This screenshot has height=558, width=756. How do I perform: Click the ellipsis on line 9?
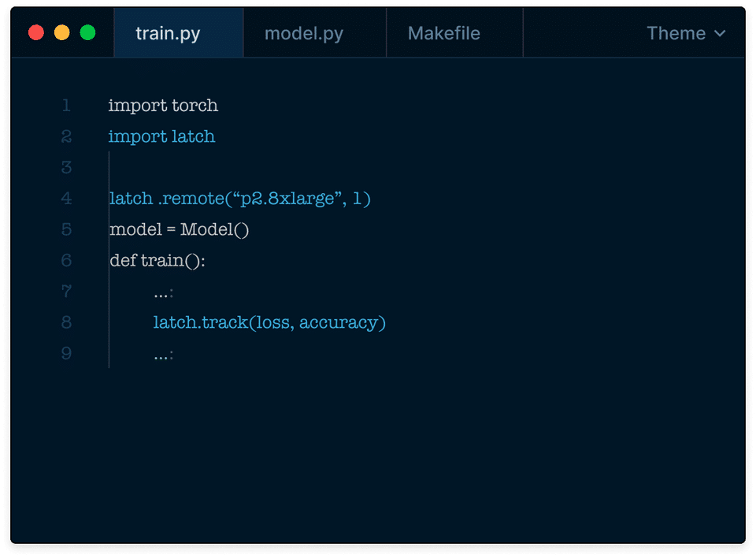coord(164,356)
